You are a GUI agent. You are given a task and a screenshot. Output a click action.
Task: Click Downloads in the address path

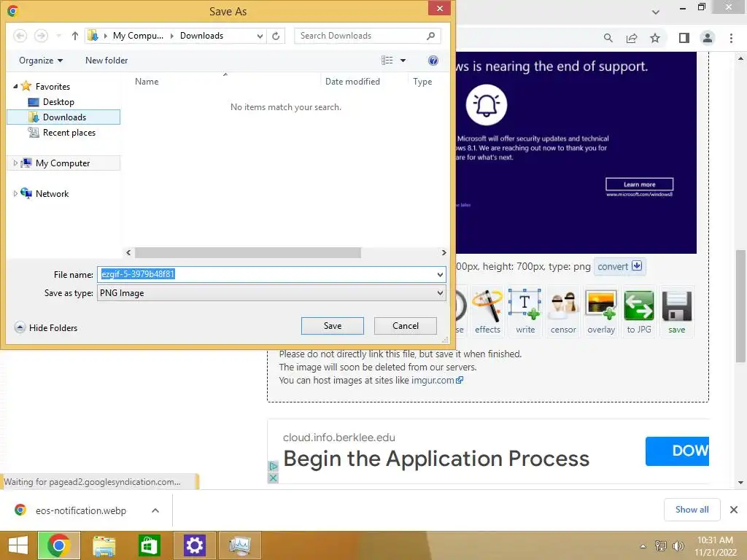[x=201, y=36]
